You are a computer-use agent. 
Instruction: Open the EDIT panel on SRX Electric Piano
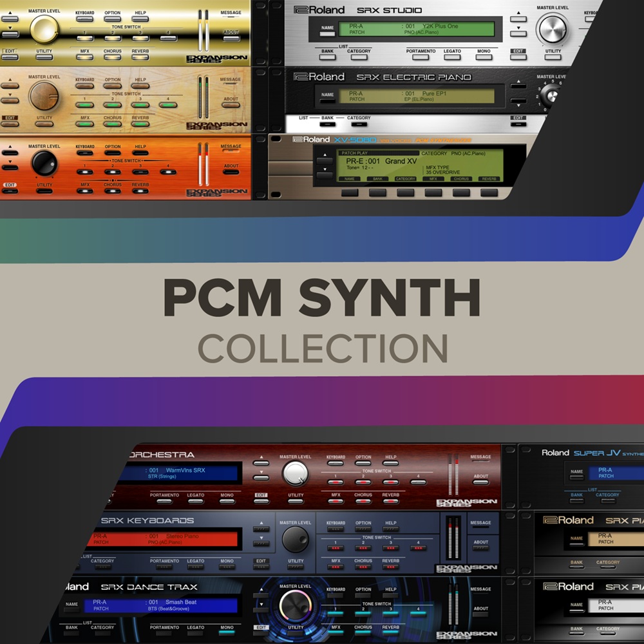519,124
